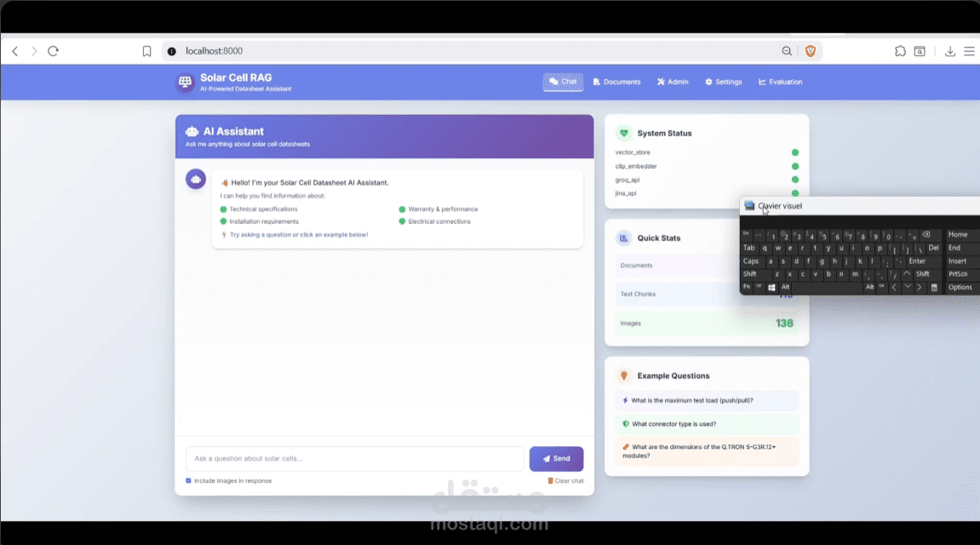980x545 pixels.
Task: Click the Enter key on virtual keyboard
Action: click(x=925, y=262)
